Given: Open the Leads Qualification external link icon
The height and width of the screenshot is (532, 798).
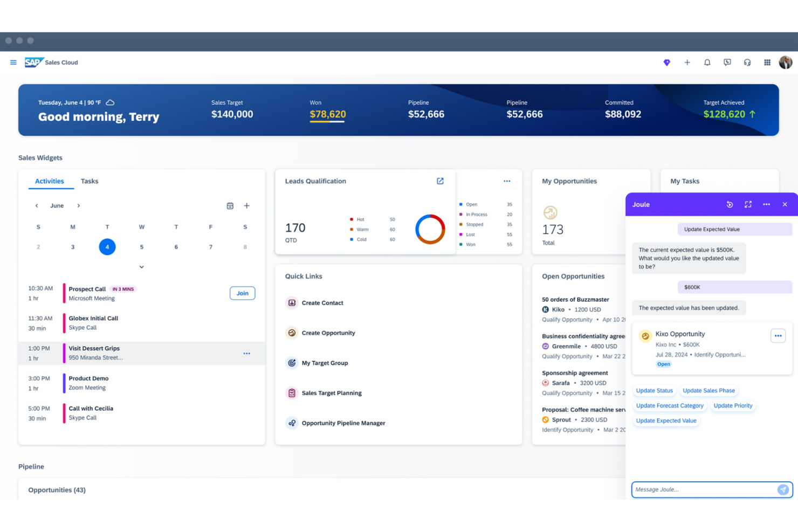Looking at the screenshot, I should click(x=440, y=181).
